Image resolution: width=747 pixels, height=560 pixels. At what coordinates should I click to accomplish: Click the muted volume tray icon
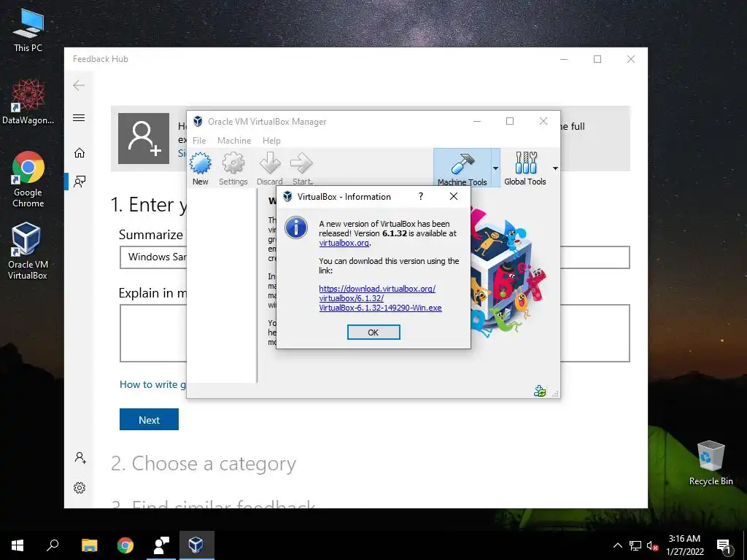[x=652, y=545]
